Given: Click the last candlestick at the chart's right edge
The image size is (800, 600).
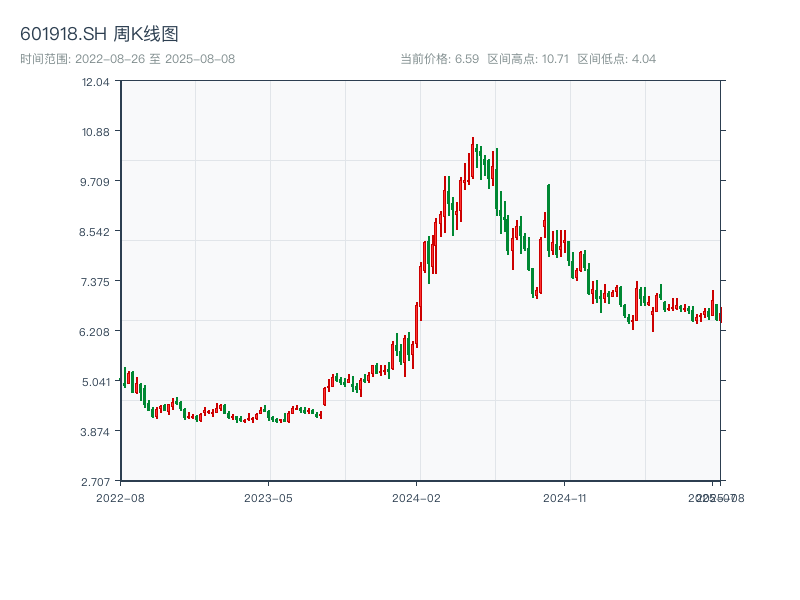Looking at the screenshot, I should click(720, 314).
